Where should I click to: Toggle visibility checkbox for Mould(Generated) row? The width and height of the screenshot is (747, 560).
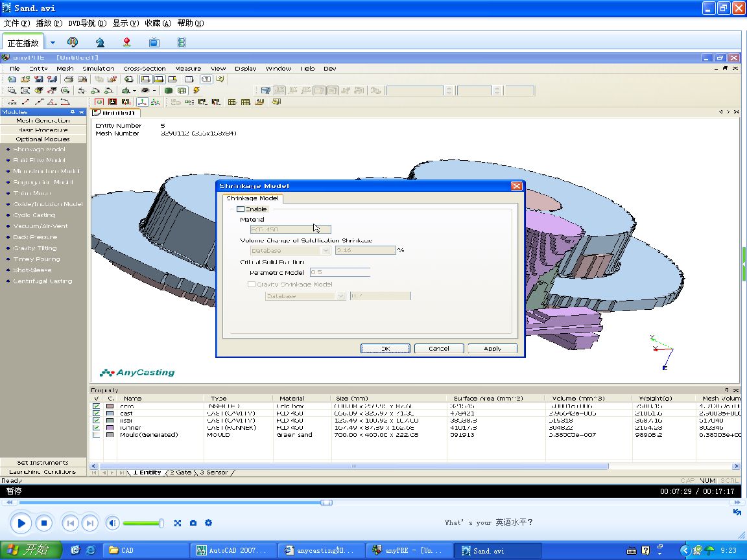pos(96,435)
